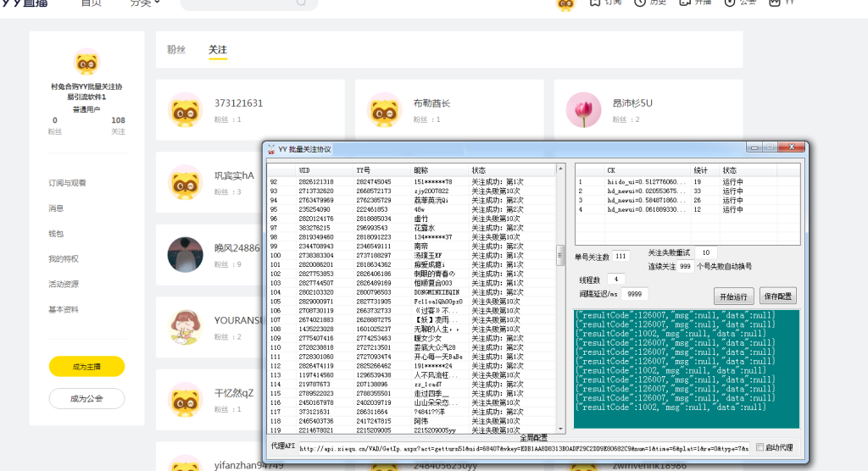
Task: Expand the 分类 dropdown in the top navigation
Action: tap(145, 3)
